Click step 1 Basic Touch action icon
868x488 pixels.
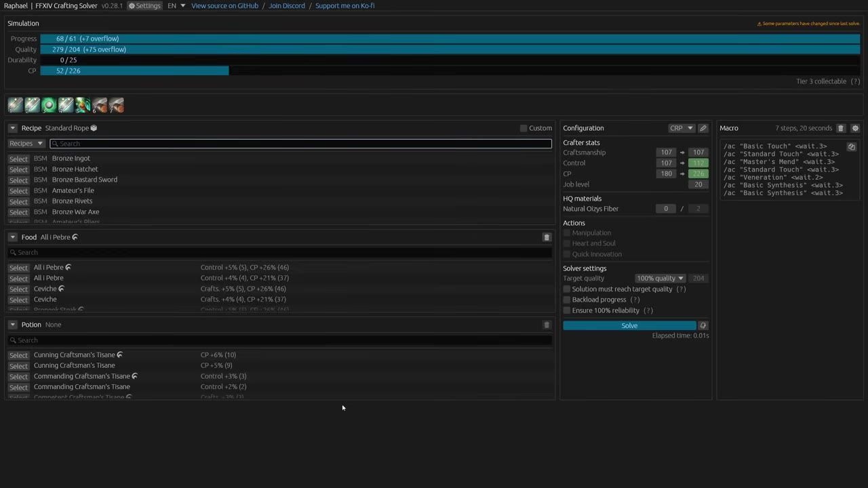pos(16,105)
